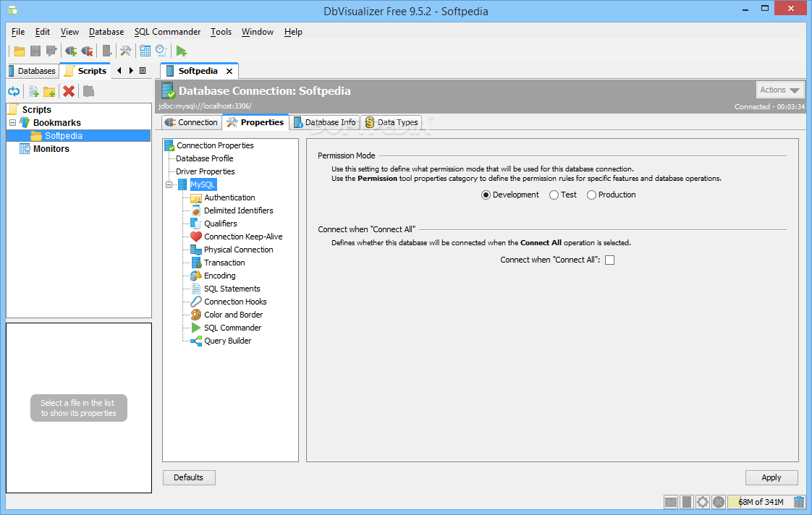Select Encoding property item

point(213,276)
